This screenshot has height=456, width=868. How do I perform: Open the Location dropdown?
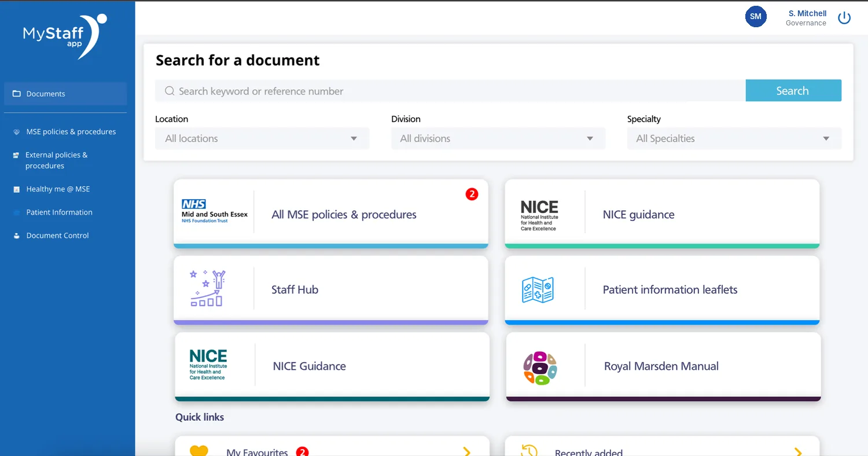[x=262, y=138]
